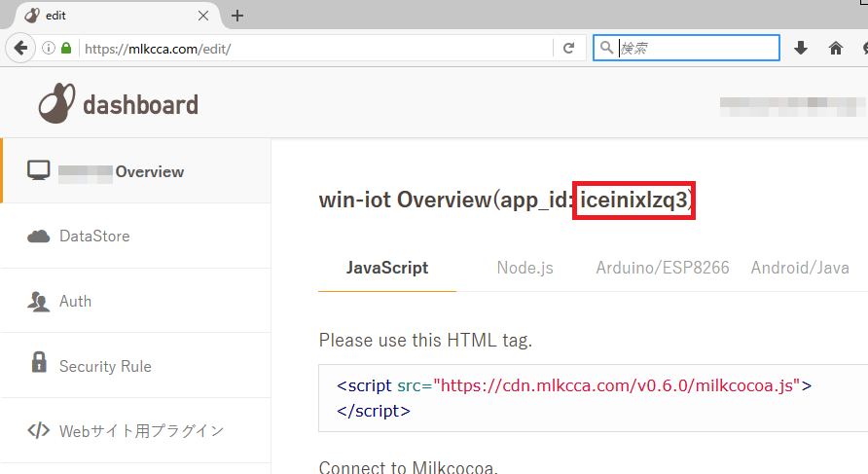Click the green padlock security icon
868x474 pixels.
click(x=66, y=48)
